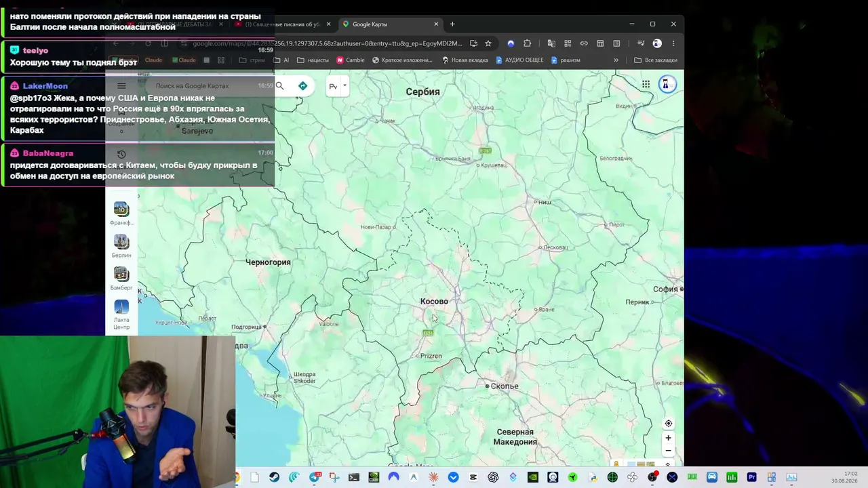This screenshot has width=868, height=488.
Task: Open Google account avatar on the map
Action: click(x=667, y=84)
